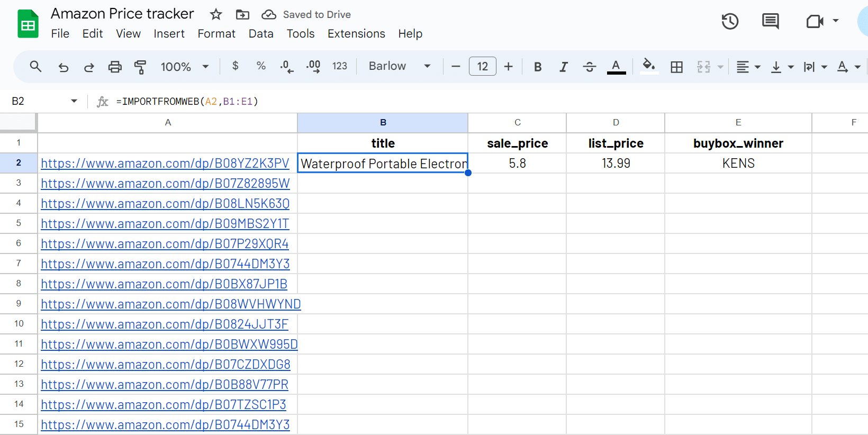Toggle italic formatting

tap(563, 67)
